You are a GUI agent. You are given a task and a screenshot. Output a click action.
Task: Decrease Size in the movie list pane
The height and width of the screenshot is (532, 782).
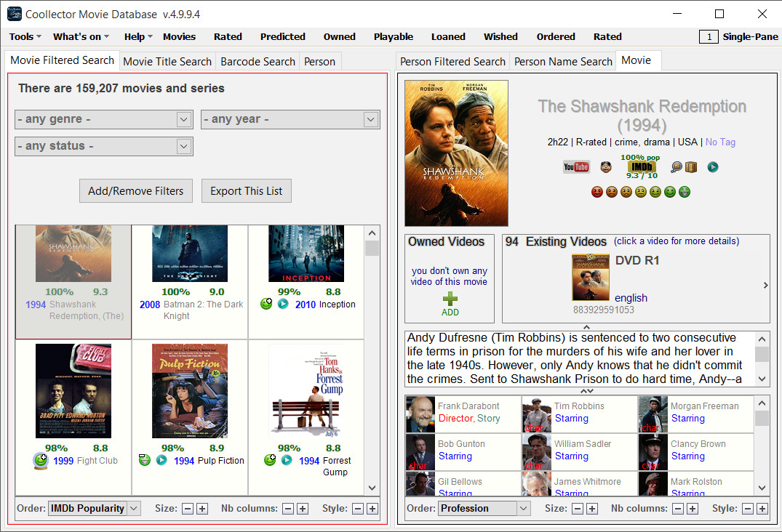pos(188,509)
